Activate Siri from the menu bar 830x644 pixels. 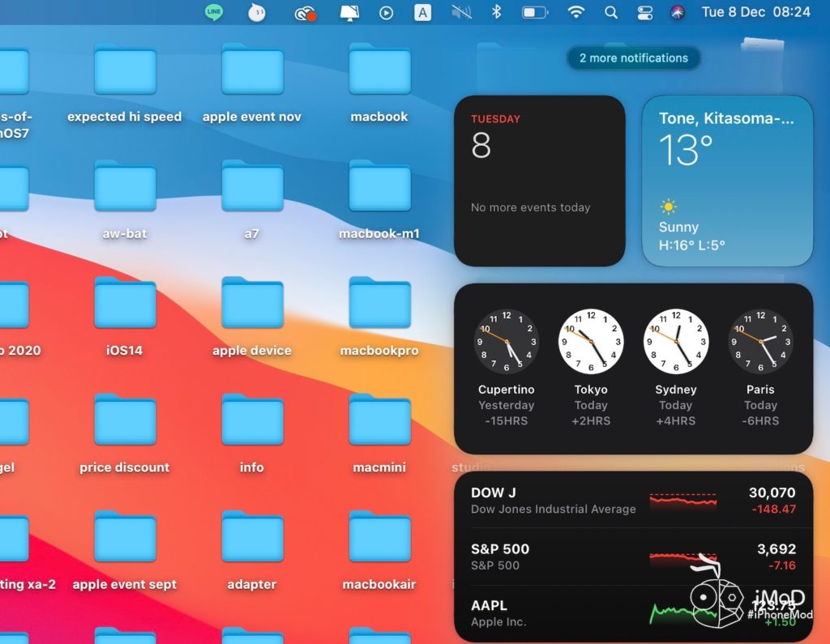tap(678, 12)
